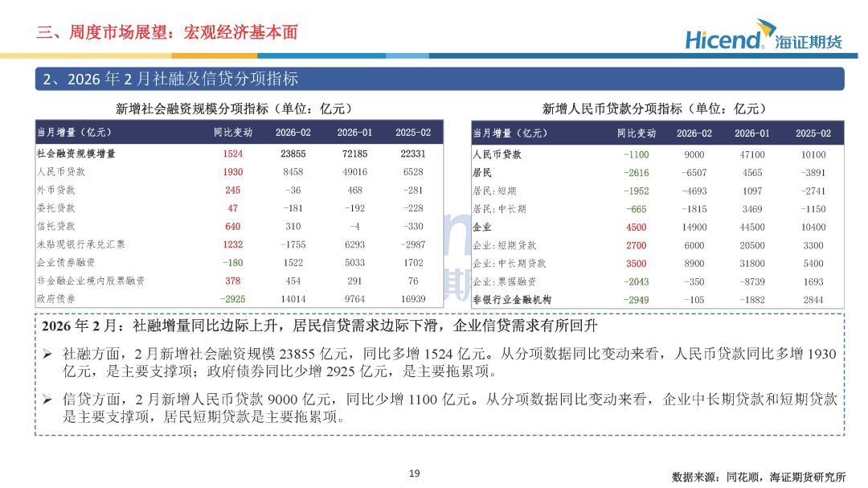
Task: Click value -1100 in the 人民币贷款 row
Action: (x=636, y=154)
